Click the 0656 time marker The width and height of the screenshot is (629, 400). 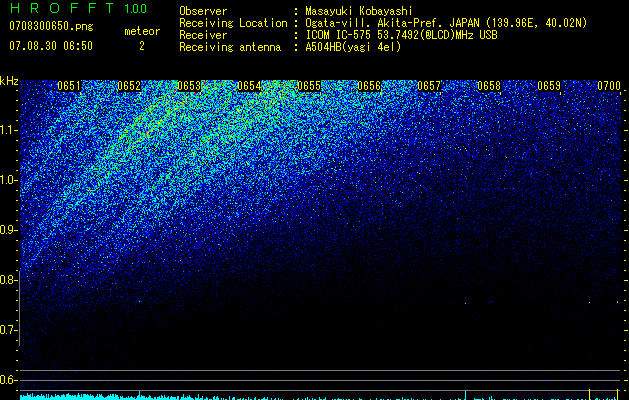click(369, 86)
